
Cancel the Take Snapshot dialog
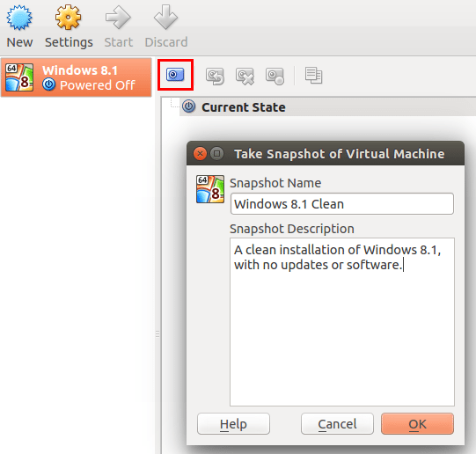coord(337,424)
